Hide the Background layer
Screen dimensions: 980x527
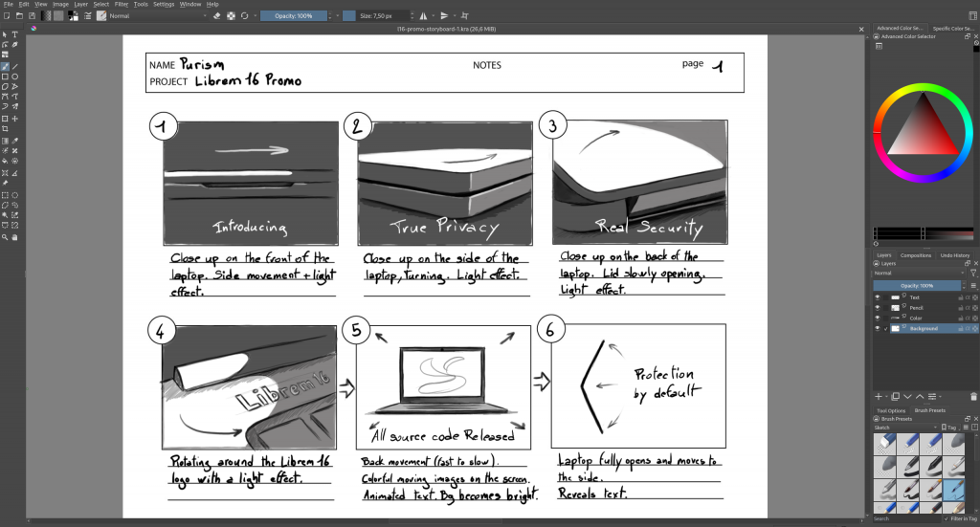(x=877, y=328)
